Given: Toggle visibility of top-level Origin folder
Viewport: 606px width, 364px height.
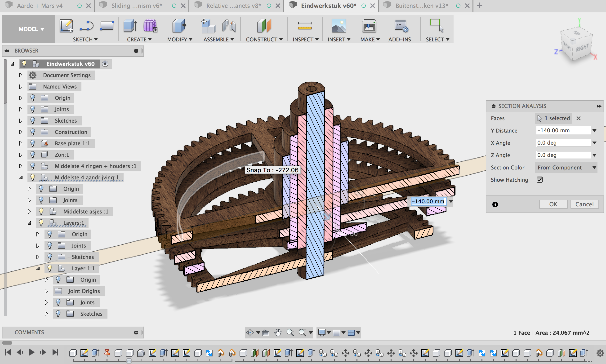Looking at the screenshot, I should (33, 98).
